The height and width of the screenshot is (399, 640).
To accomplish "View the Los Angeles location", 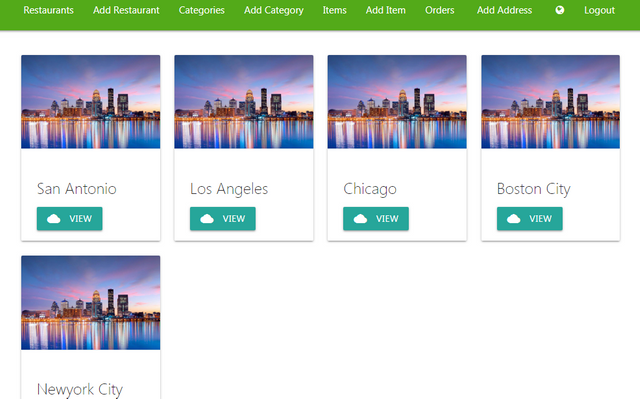I will (x=223, y=219).
